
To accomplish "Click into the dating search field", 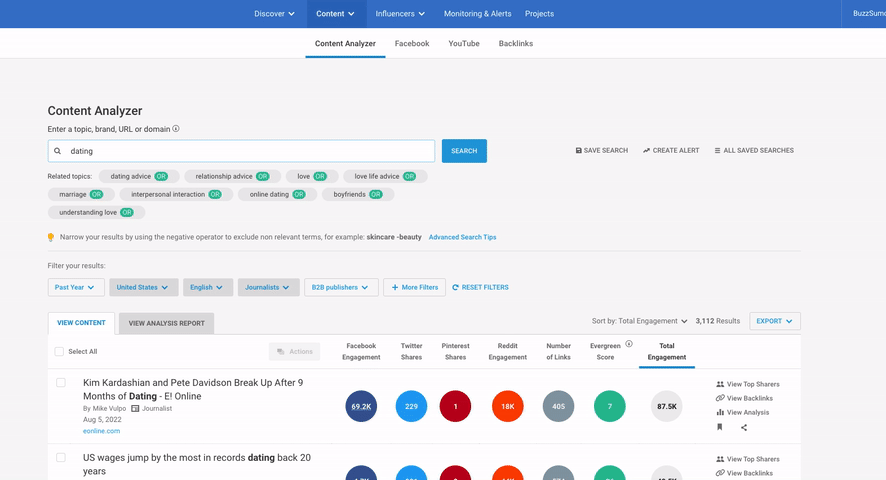I will click(250, 151).
